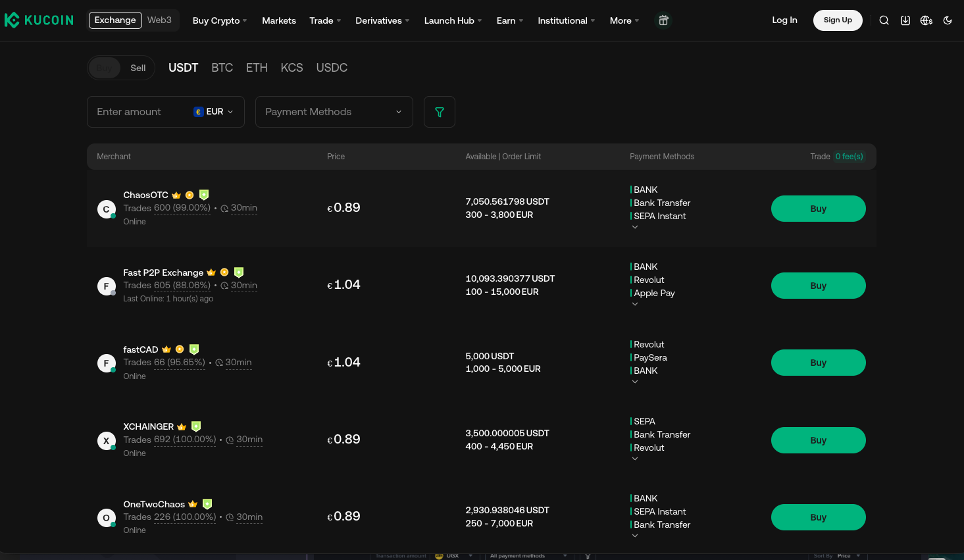Buy from XCHAINGER
Screen dimensions: 964x560
[819, 440]
